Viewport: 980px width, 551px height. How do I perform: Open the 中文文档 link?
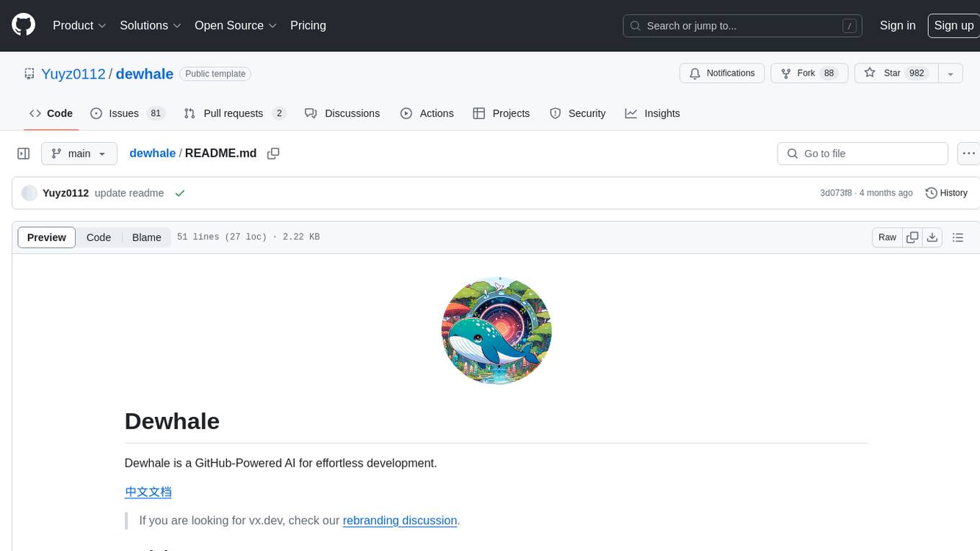148,492
